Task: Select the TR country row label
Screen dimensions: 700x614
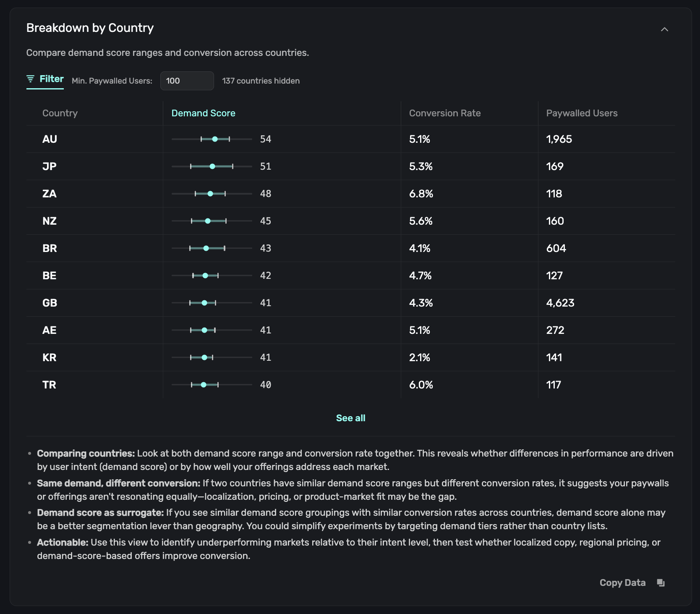Action: (x=49, y=385)
